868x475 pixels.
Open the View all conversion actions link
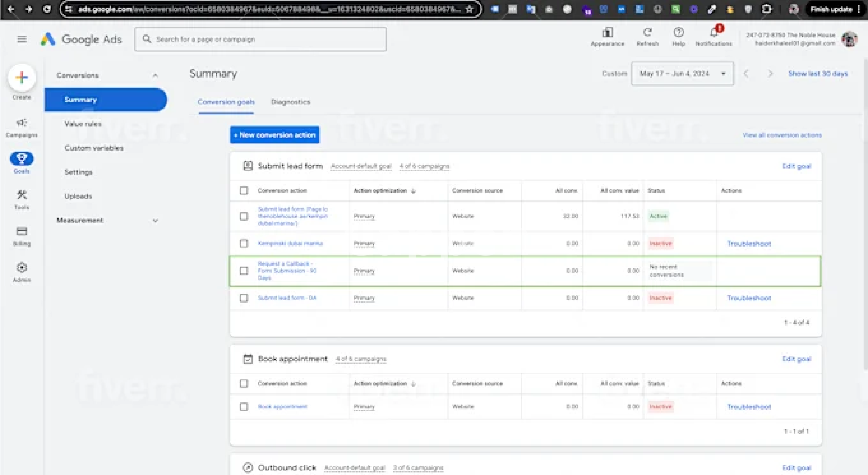coord(782,135)
